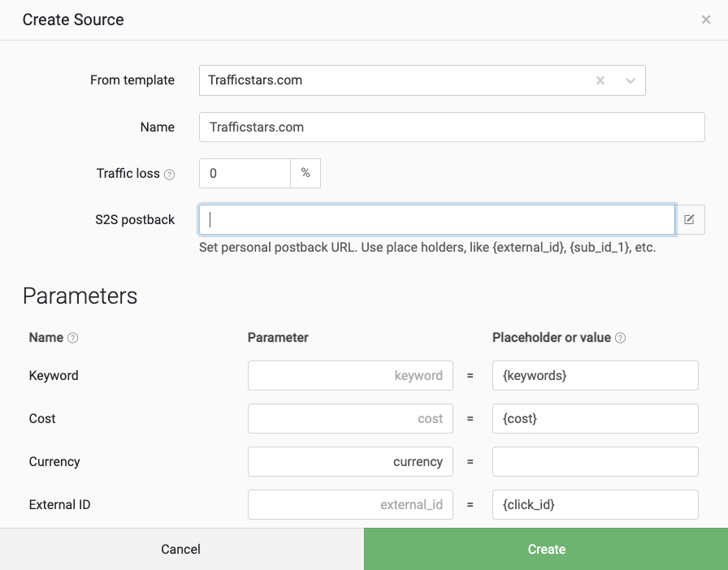The height and width of the screenshot is (570, 728).
Task: Show the Traffic loss help tooltip
Action: 170,175
